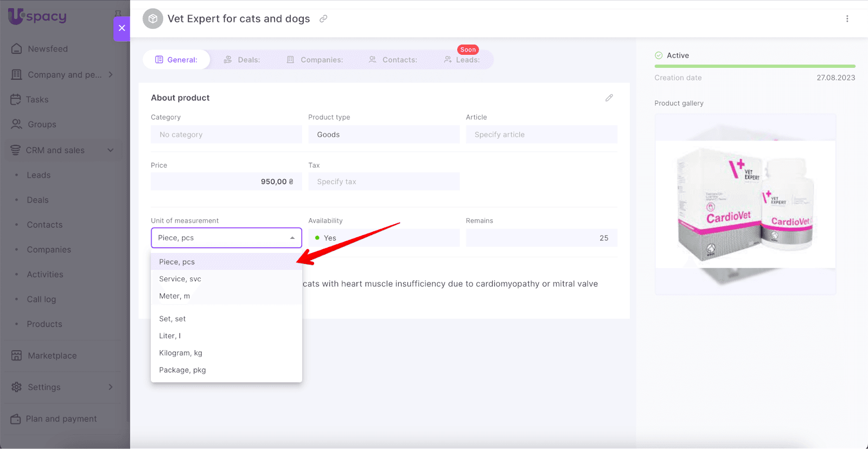Choose Service, svc unit option

pyautogui.click(x=180, y=279)
